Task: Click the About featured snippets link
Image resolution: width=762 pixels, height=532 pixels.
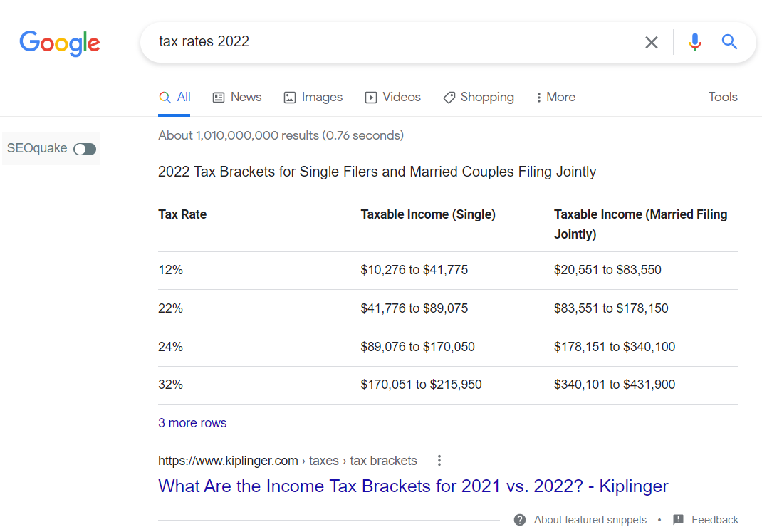Action: (590, 520)
